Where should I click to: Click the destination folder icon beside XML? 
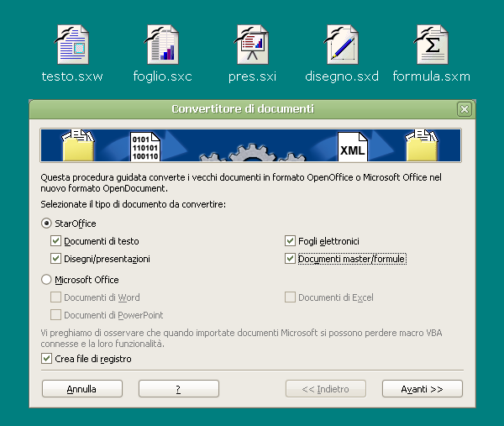(422, 145)
